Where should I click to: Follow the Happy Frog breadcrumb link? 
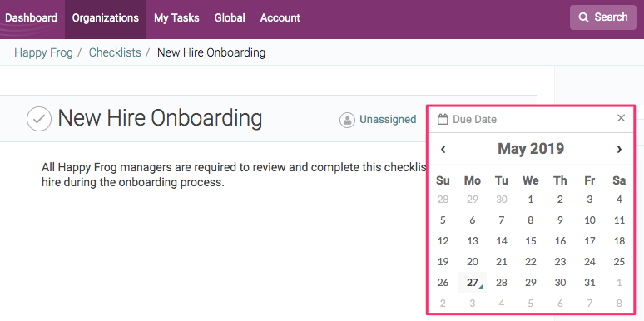point(43,52)
